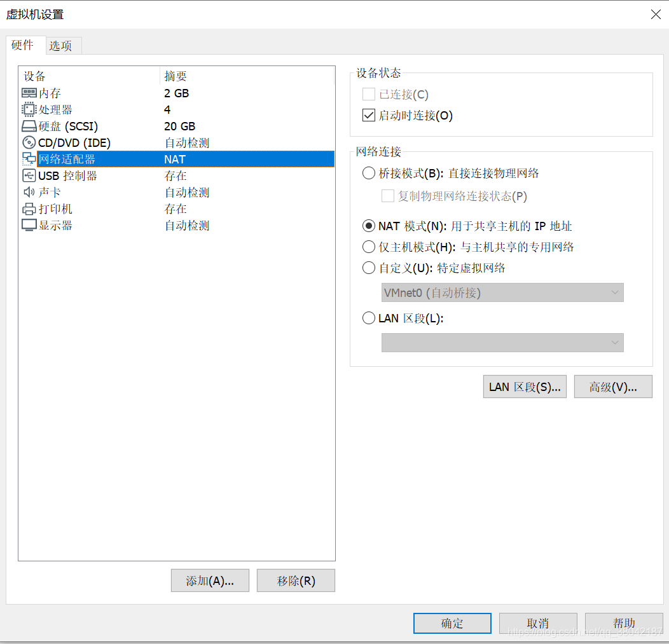Viewport: 669px width, 644px height.
Task: Click the LAN 区段(S) button
Action: [x=525, y=386]
